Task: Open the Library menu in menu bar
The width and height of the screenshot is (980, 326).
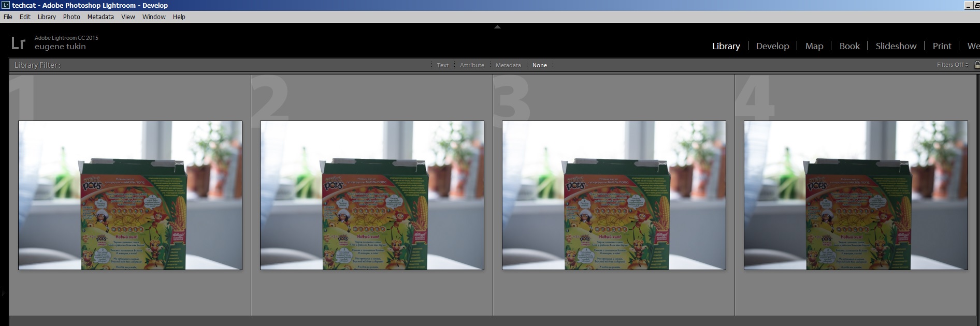Action: (x=47, y=17)
